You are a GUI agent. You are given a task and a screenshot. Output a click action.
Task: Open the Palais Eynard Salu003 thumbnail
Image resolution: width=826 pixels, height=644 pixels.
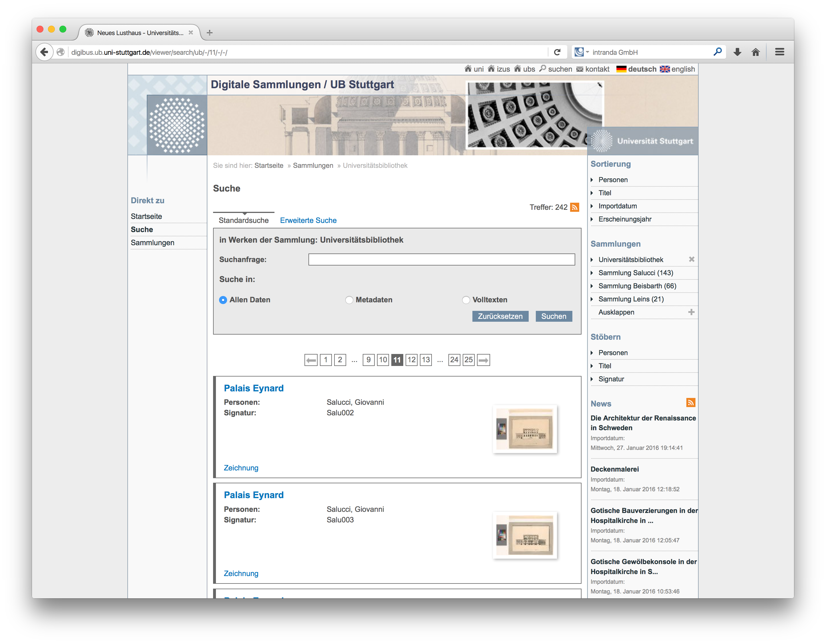point(525,535)
